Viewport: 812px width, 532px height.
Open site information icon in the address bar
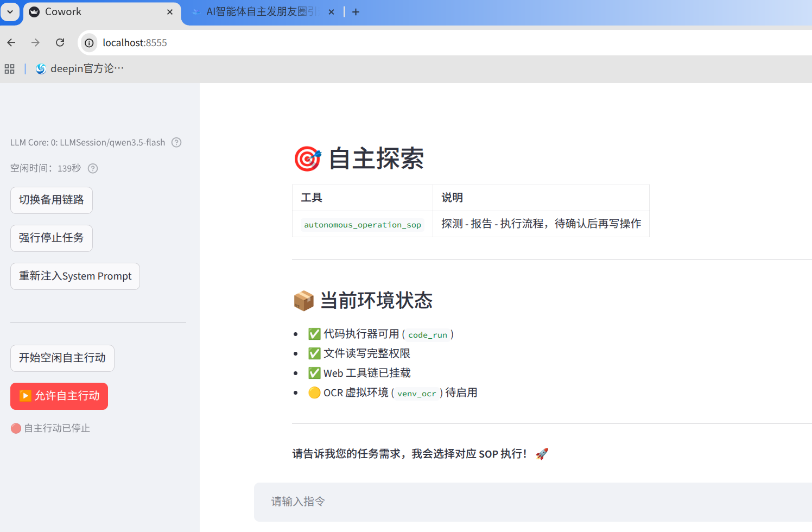click(88, 42)
